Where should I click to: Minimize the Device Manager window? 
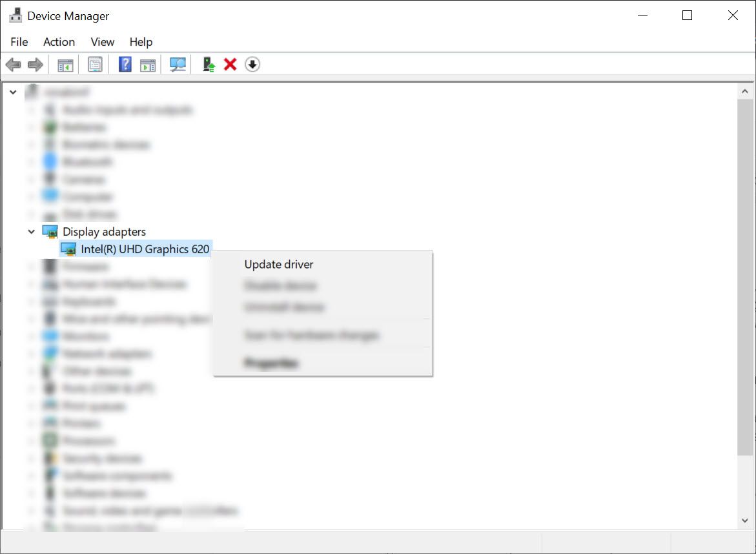click(x=642, y=15)
